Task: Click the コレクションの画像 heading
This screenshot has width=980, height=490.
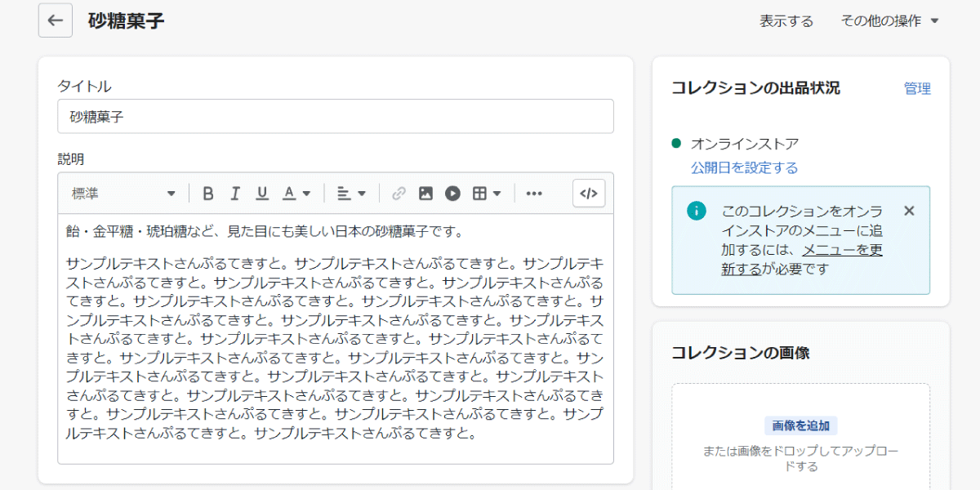Action: 740,353
